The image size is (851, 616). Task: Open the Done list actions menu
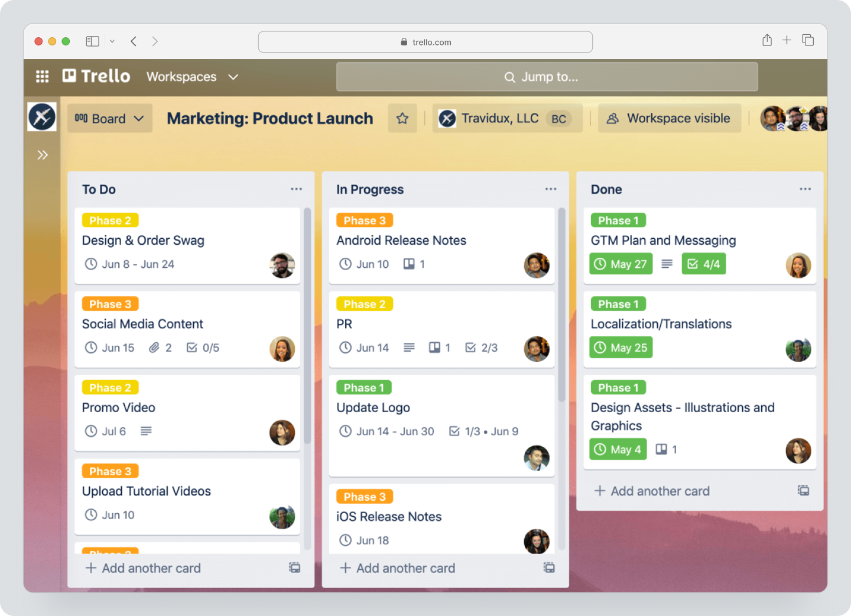coord(805,188)
